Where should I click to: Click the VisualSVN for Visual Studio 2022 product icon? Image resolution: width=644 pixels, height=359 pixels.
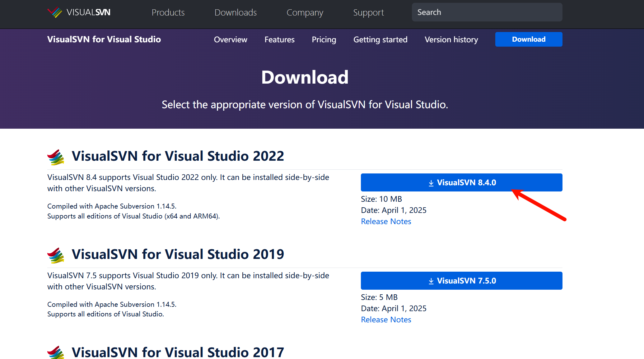pos(55,157)
